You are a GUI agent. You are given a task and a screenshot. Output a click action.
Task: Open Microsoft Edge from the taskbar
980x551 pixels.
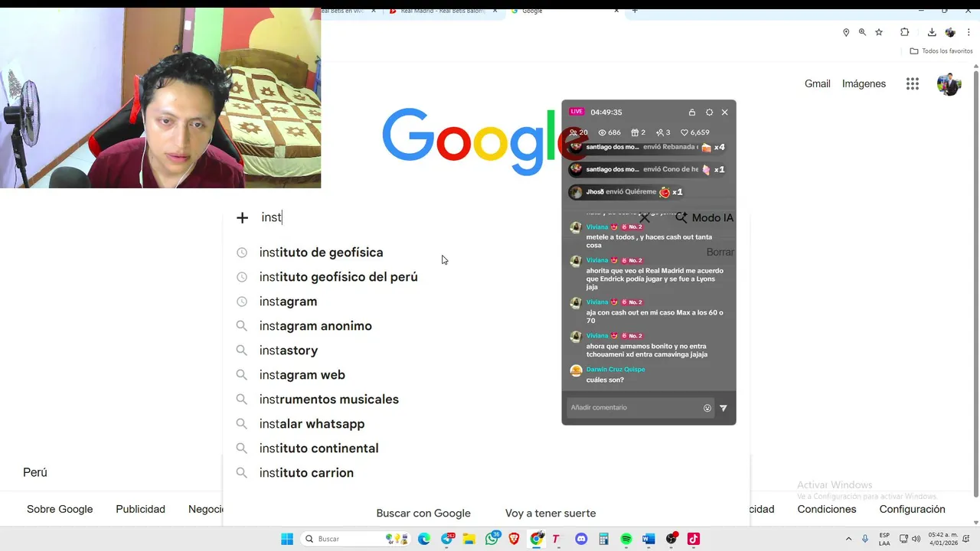(x=423, y=539)
